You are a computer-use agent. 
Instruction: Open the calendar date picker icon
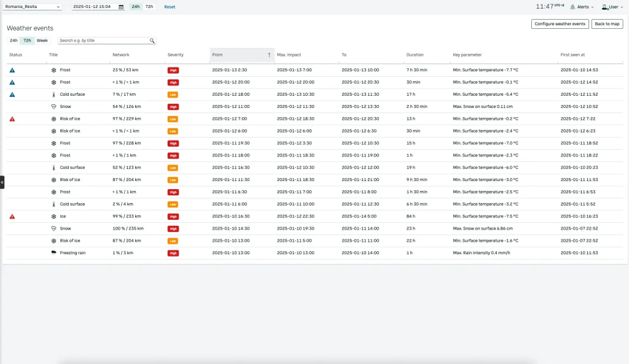[x=121, y=7]
